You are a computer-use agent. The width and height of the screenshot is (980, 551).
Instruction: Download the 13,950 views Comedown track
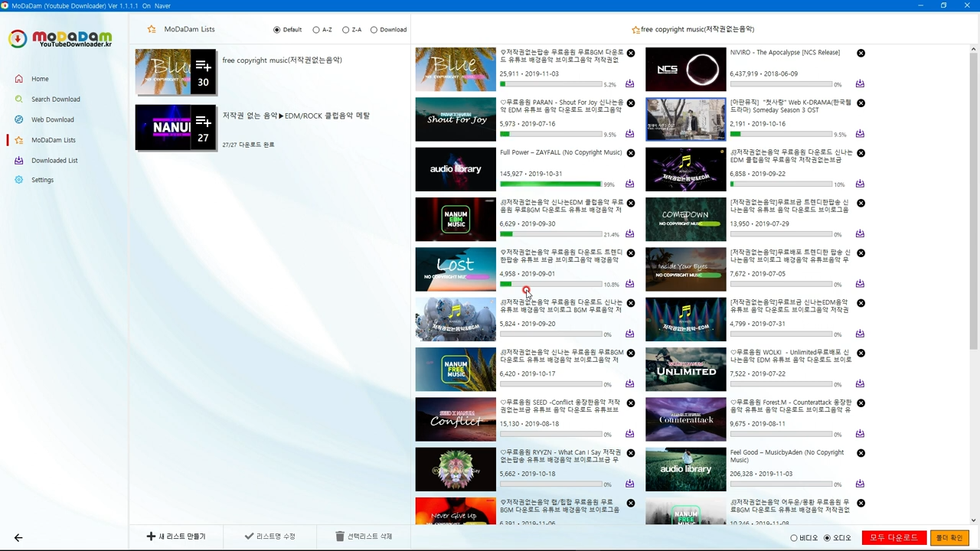860,233
